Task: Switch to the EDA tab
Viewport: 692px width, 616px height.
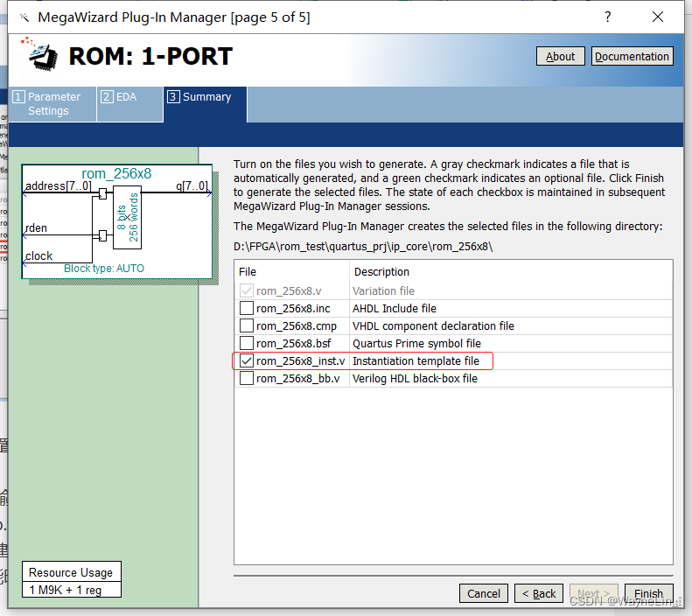Action: [x=129, y=104]
